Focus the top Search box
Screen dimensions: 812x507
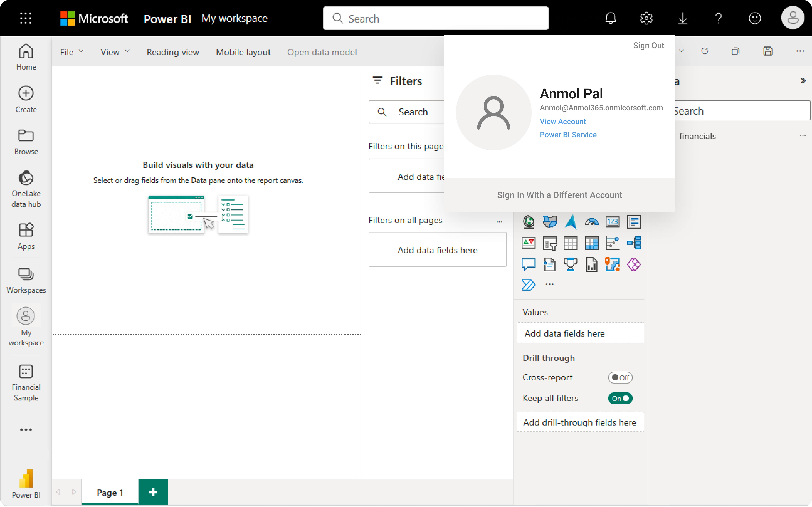click(x=435, y=18)
